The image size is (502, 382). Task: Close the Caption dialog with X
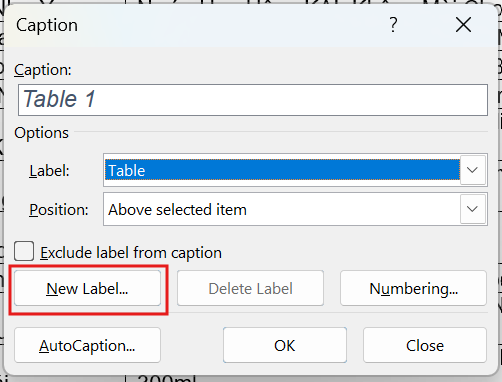pyautogui.click(x=463, y=25)
